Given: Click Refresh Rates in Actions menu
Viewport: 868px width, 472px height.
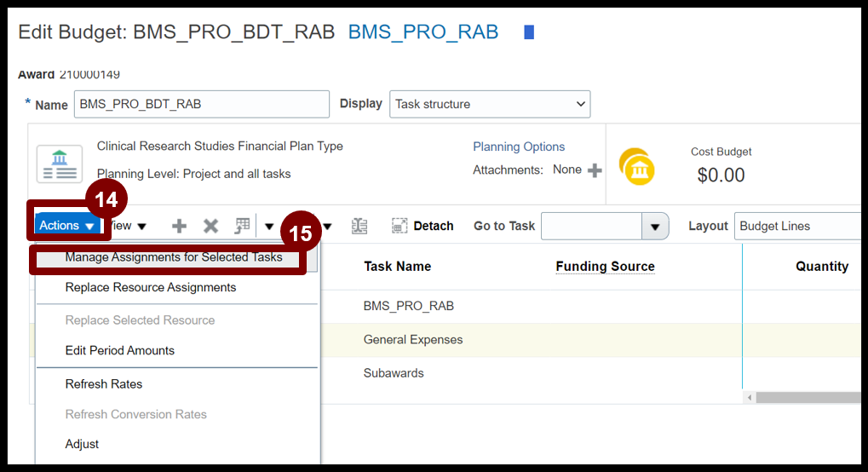Looking at the screenshot, I should click(104, 384).
